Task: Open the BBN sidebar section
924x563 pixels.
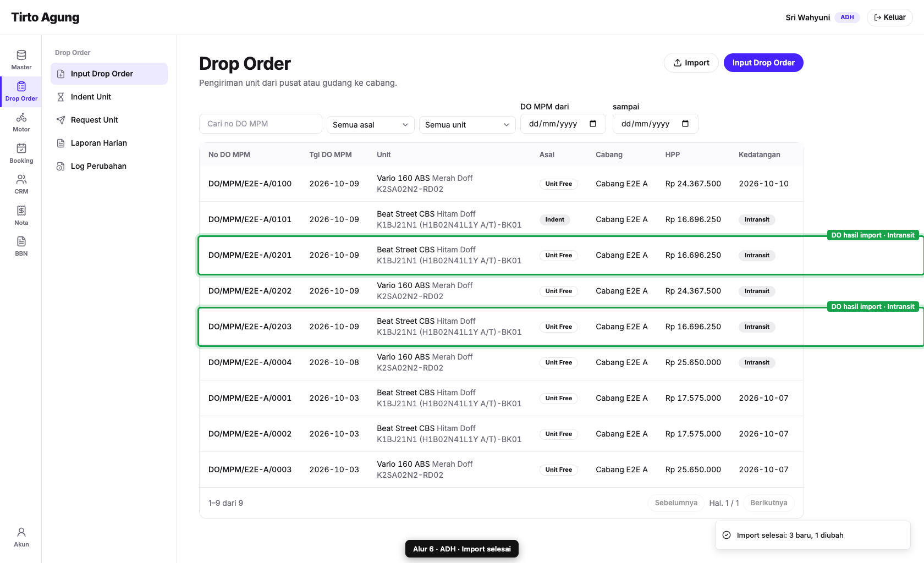Action: 21,246
